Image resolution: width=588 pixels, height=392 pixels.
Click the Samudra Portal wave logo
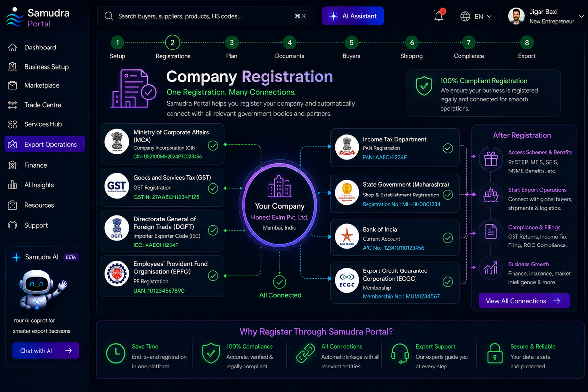click(14, 18)
